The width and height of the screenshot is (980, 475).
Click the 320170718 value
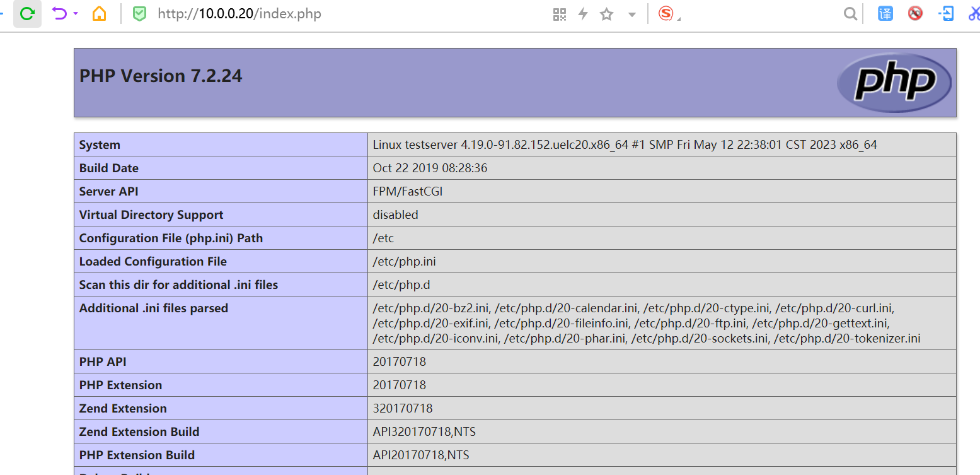403,409
